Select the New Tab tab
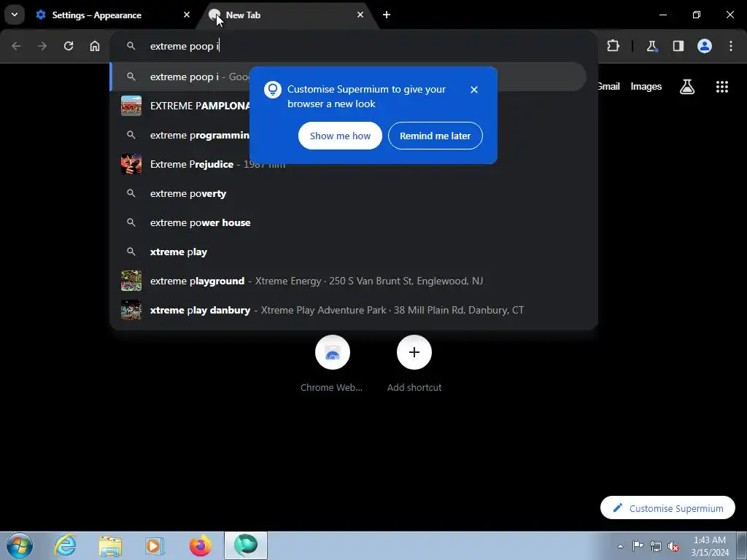This screenshot has height=560, width=747. coord(286,15)
